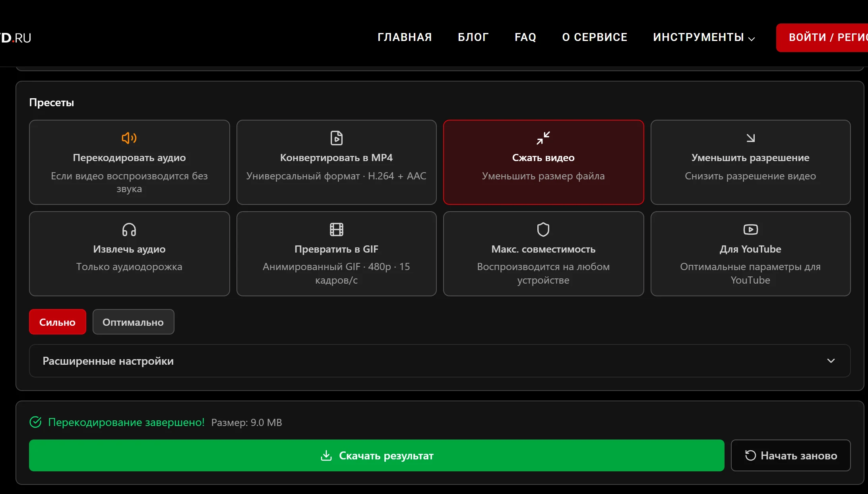This screenshot has width=868, height=494.
Task: Click the Только аудиодорожка description
Action: pos(129,266)
